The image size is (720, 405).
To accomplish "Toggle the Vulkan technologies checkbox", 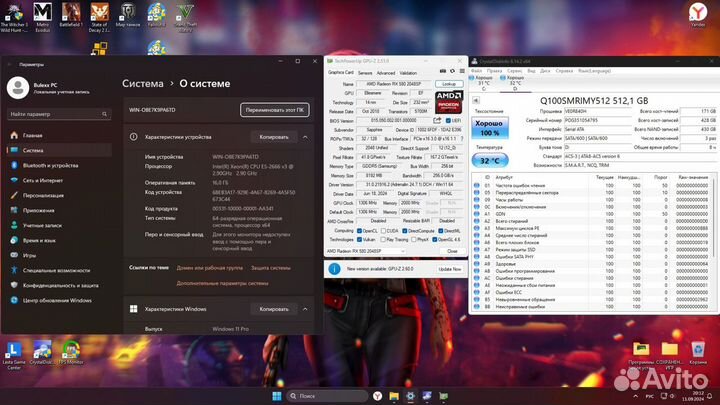I will pyautogui.click(x=362, y=240).
